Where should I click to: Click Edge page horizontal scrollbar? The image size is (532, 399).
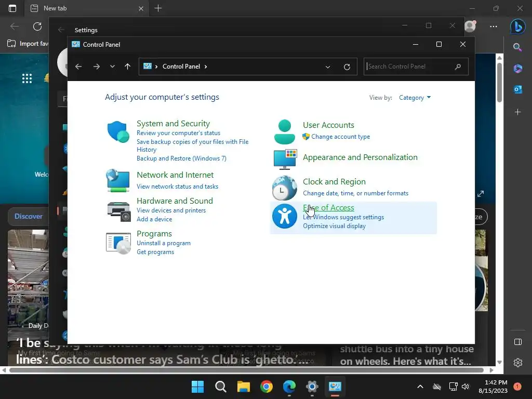pos(246,370)
